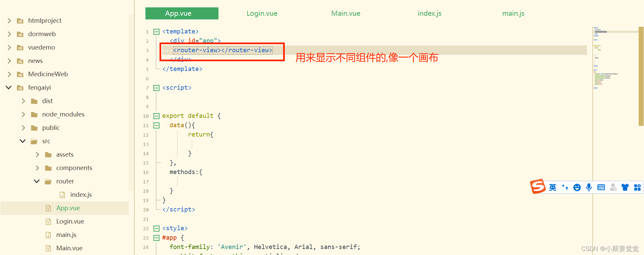Toggle Sogou punctuation mode icon
The width and height of the screenshot is (644, 255).
565,187
